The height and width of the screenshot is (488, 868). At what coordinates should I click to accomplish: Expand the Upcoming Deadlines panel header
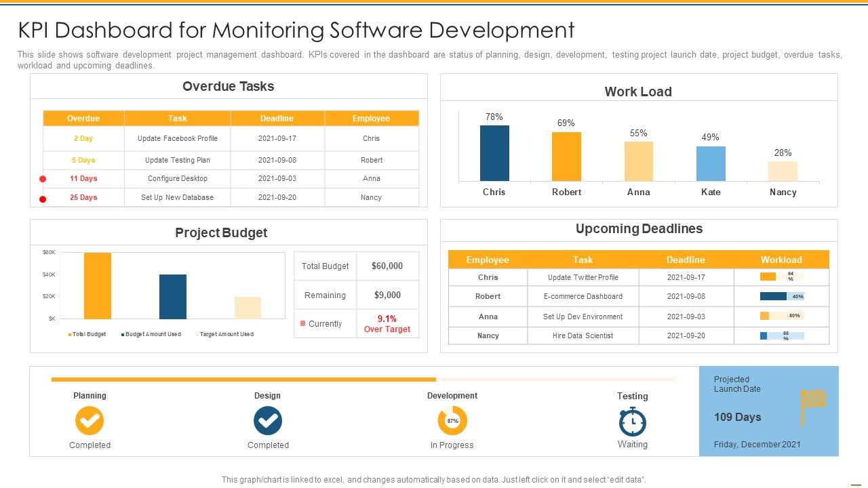coord(638,228)
